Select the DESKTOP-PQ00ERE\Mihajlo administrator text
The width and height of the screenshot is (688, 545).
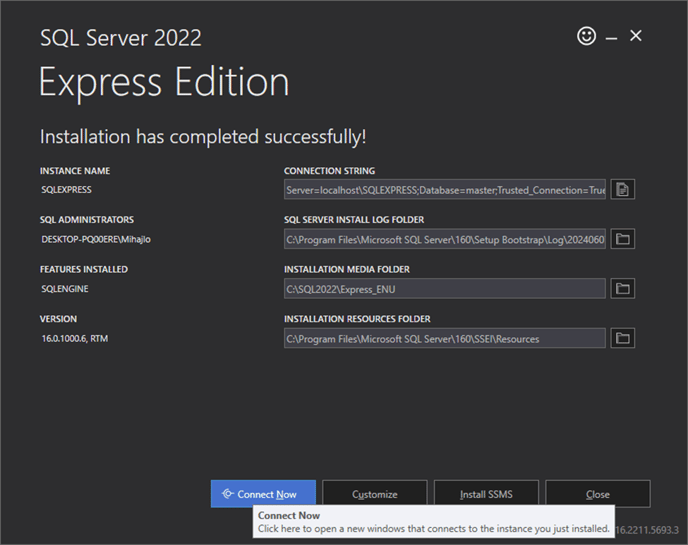(96, 239)
